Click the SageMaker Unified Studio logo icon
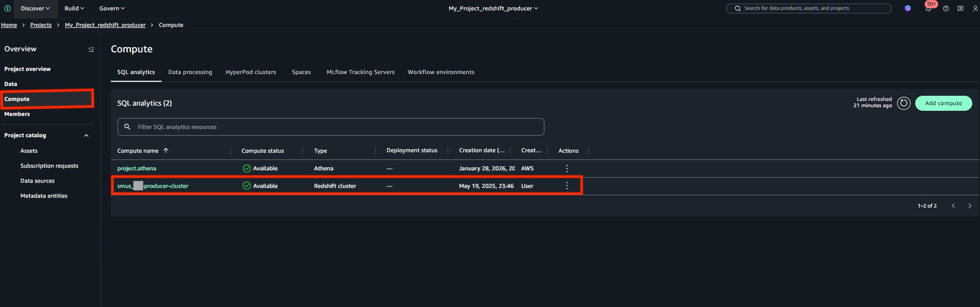This screenshot has height=307, width=980. 7,8
